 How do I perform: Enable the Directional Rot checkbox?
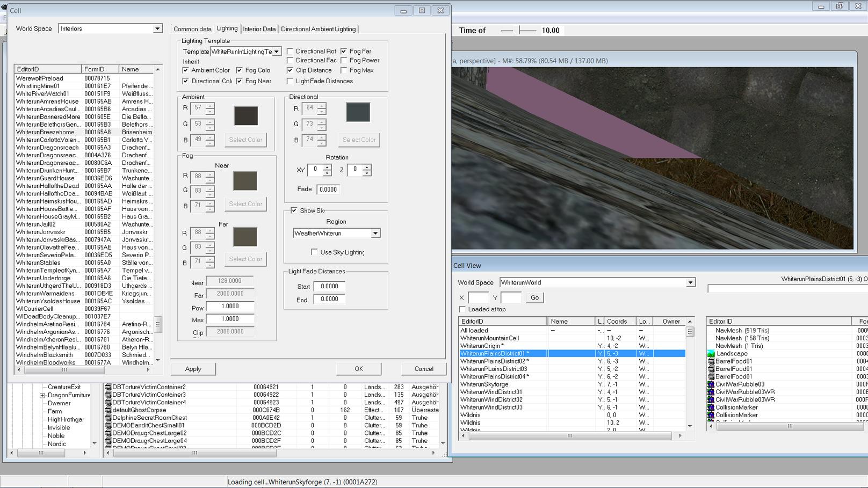pyautogui.click(x=290, y=52)
